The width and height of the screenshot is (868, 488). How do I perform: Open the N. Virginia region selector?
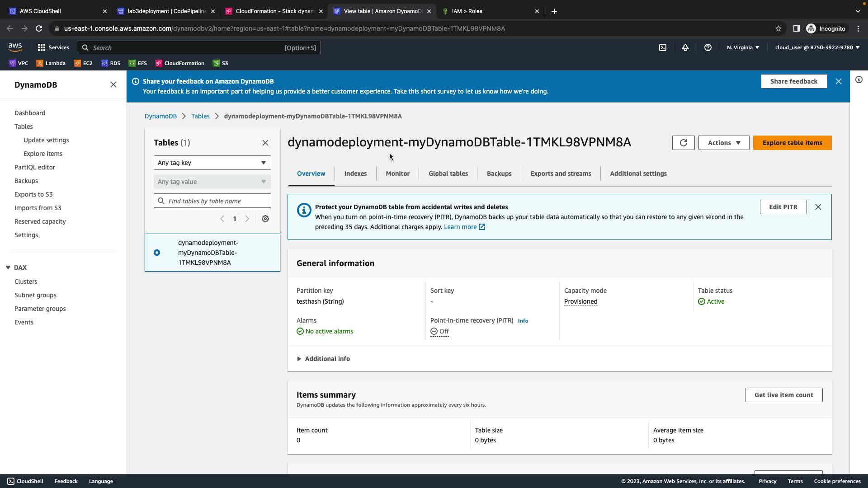[743, 47]
